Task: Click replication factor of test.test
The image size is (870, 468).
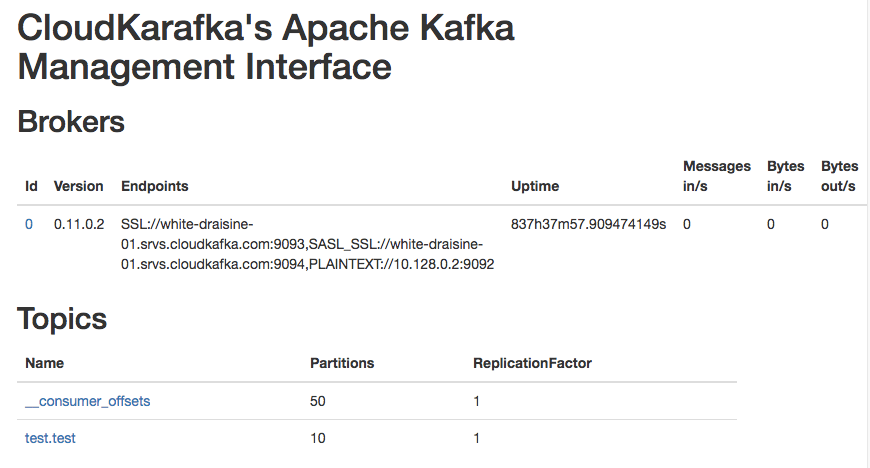Action: tap(477, 438)
